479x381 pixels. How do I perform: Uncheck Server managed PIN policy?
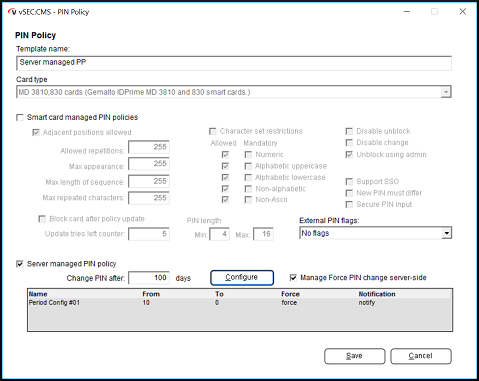coord(20,264)
